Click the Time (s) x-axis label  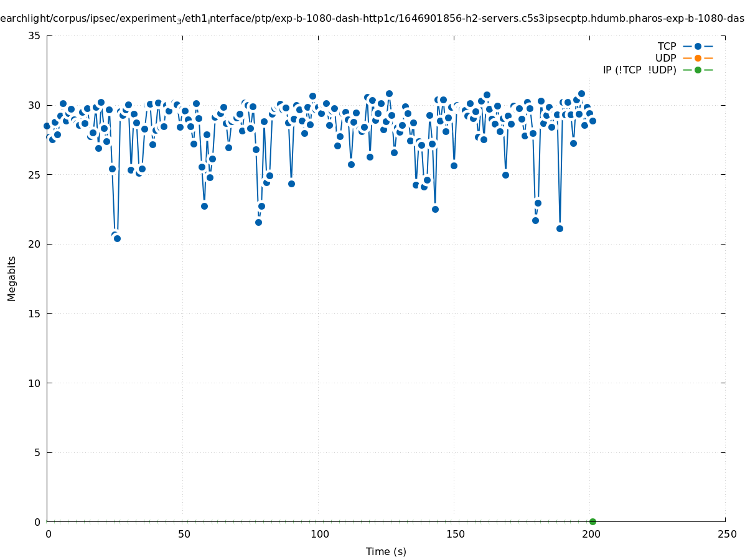(386, 551)
